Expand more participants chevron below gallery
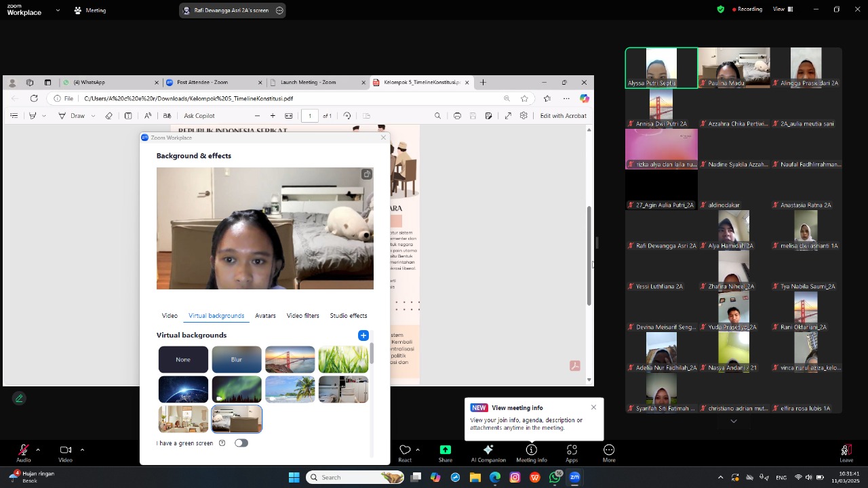Image resolution: width=868 pixels, height=488 pixels. [733, 421]
